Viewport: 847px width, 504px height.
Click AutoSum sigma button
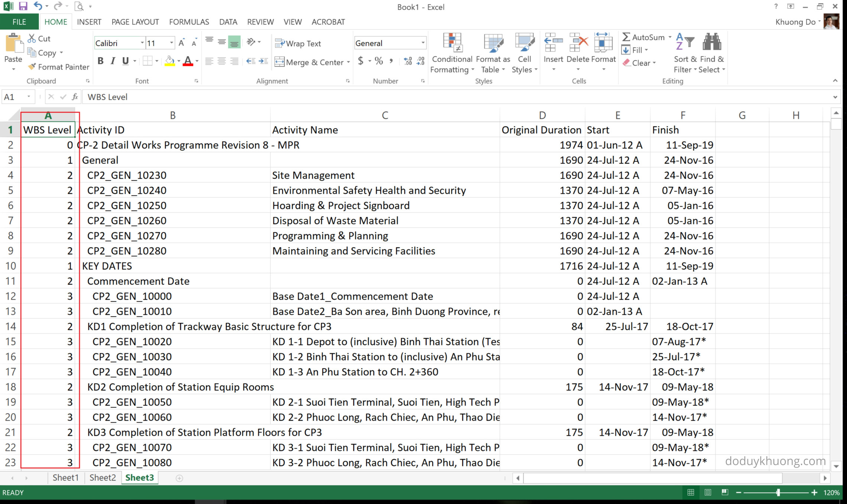[x=643, y=37]
